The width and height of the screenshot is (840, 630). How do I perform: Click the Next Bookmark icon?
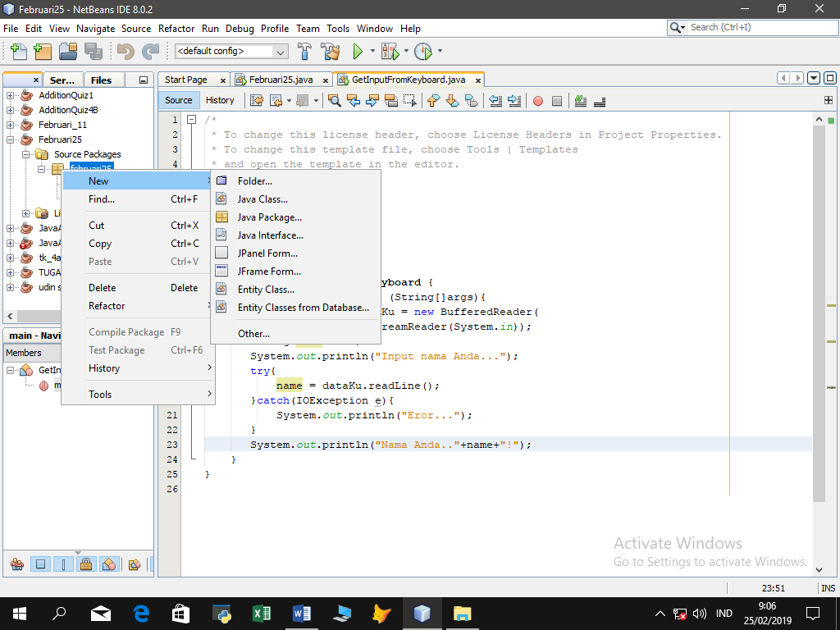[x=452, y=101]
